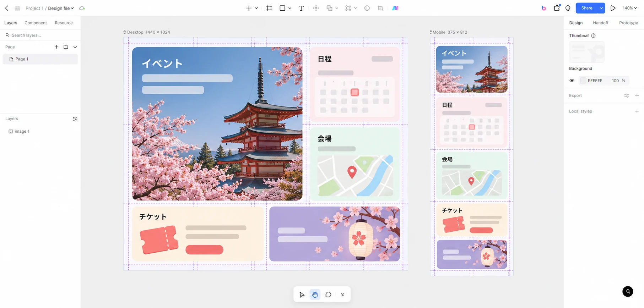Open the Design file name dropdown
Image resolution: width=644 pixels, height=308 pixels.
(61, 8)
